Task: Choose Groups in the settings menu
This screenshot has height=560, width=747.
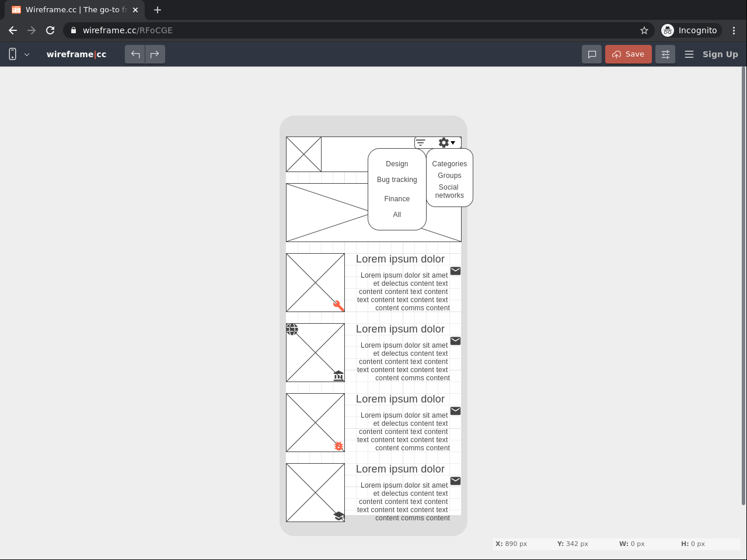Action: tap(449, 176)
